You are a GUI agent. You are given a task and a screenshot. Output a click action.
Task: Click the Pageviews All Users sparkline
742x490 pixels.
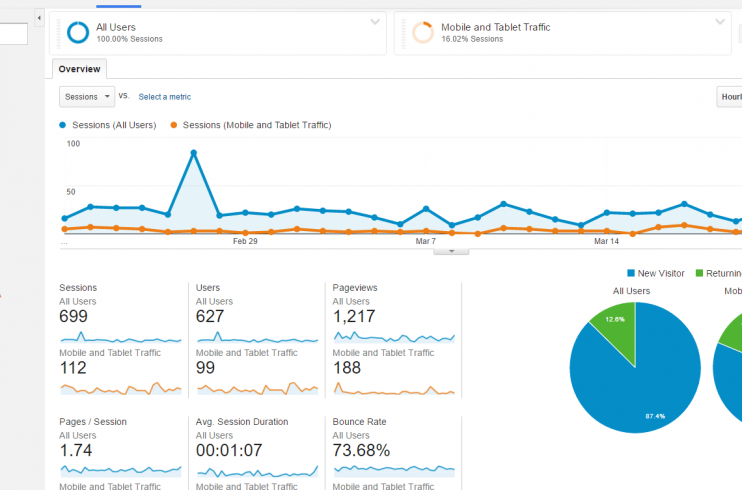(x=394, y=337)
